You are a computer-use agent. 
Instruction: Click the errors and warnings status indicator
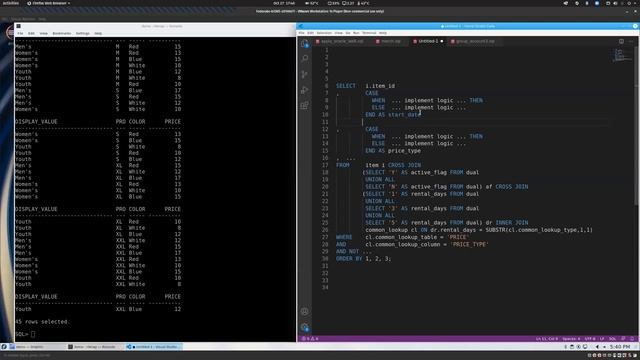click(310, 339)
